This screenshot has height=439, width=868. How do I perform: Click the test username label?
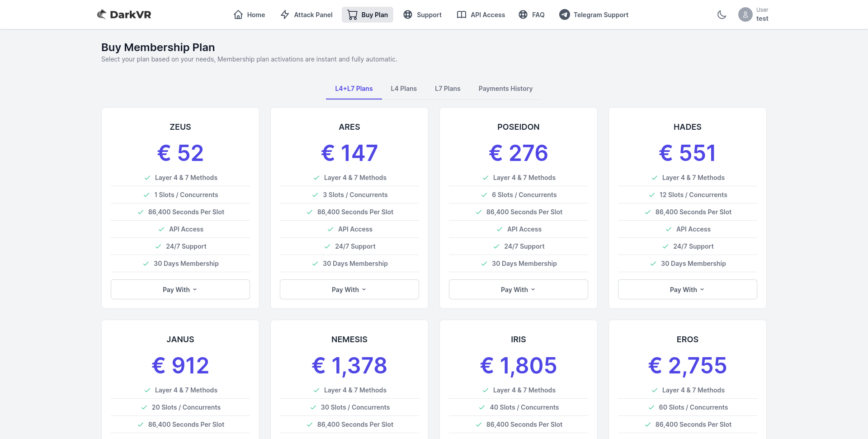point(762,19)
